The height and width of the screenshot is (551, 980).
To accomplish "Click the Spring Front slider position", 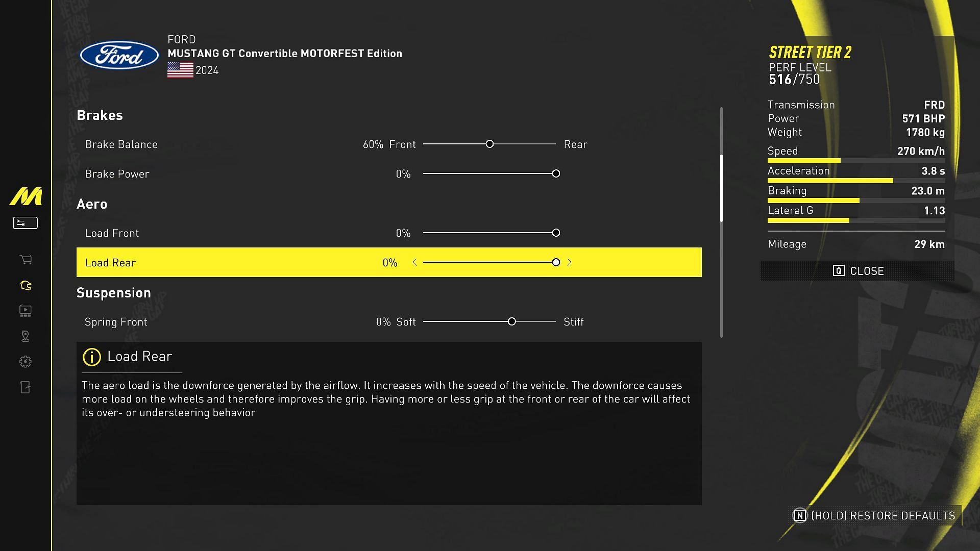I will pos(512,321).
